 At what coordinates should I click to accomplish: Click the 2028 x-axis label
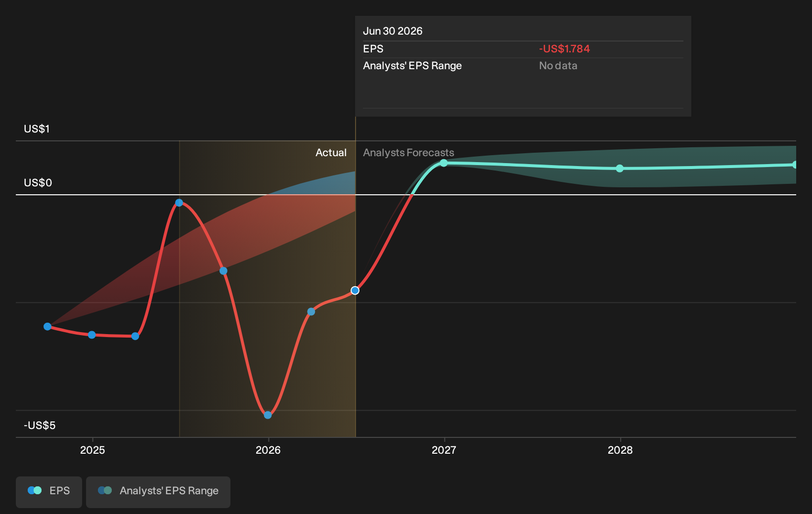point(620,450)
